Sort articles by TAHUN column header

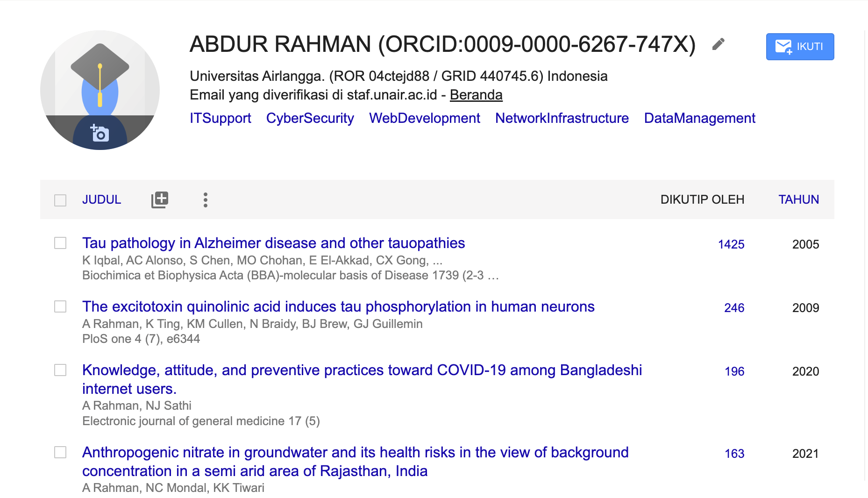tap(798, 200)
